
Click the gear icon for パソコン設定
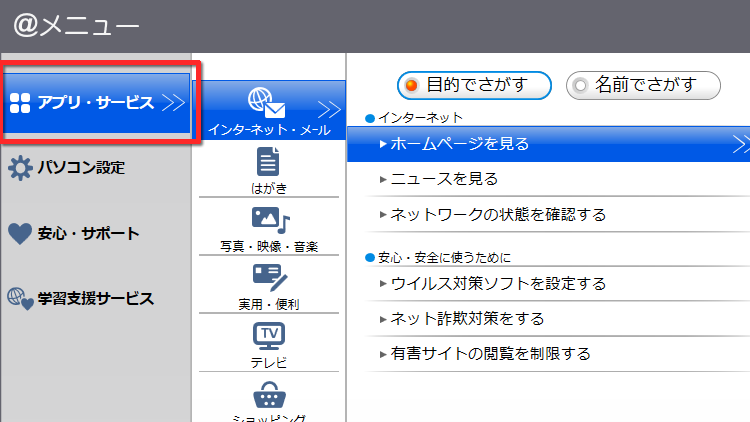pos(20,168)
